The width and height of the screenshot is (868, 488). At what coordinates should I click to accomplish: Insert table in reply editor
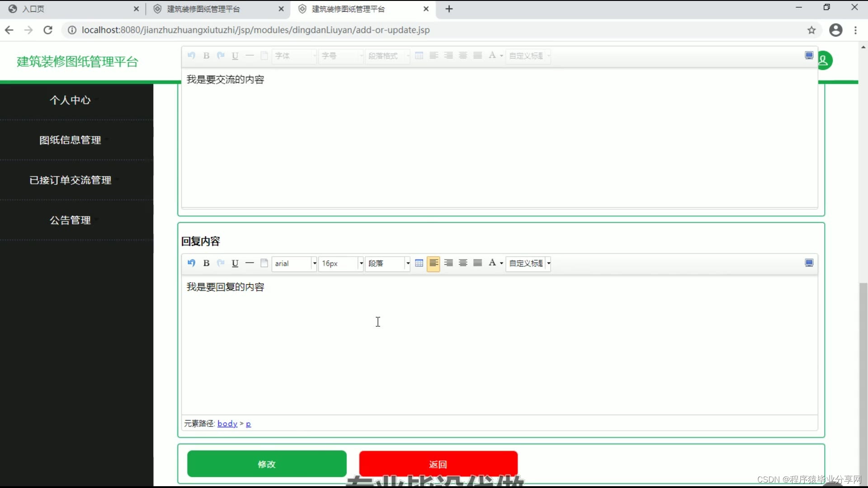[x=419, y=263]
